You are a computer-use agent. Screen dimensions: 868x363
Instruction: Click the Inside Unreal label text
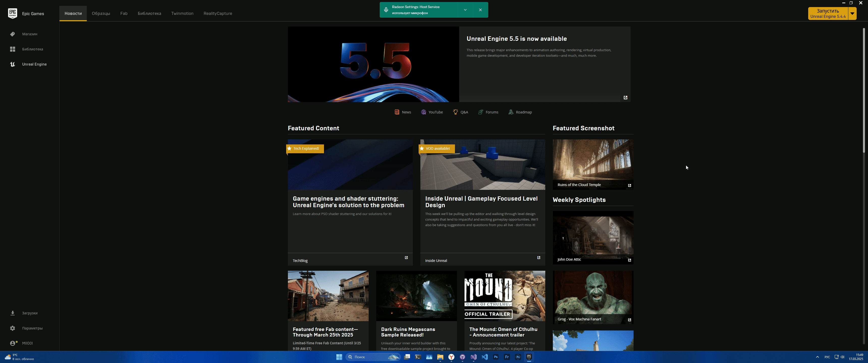pyautogui.click(x=436, y=261)
